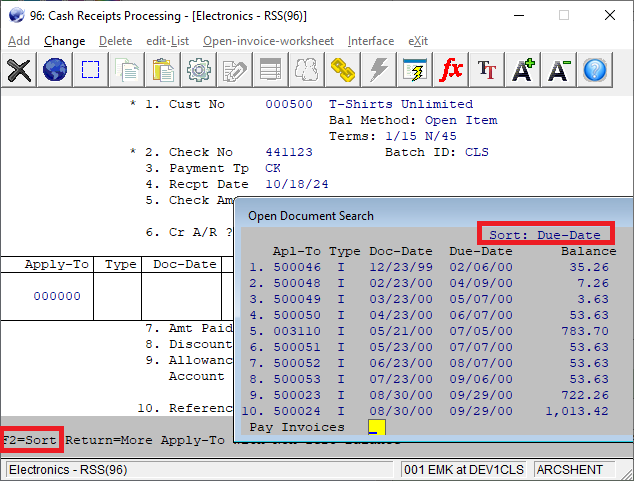
Task: Click the Due-Date column header
Action: point(481,251)
